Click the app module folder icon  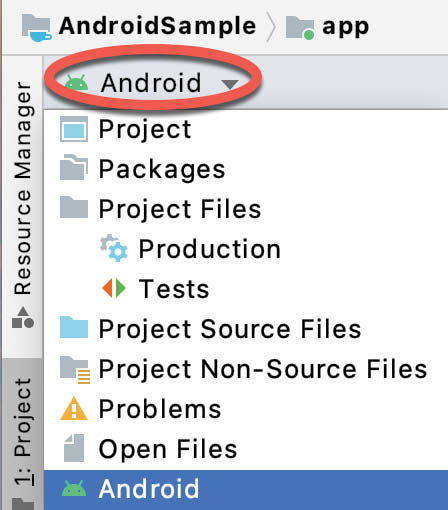[x=300, y=28]
